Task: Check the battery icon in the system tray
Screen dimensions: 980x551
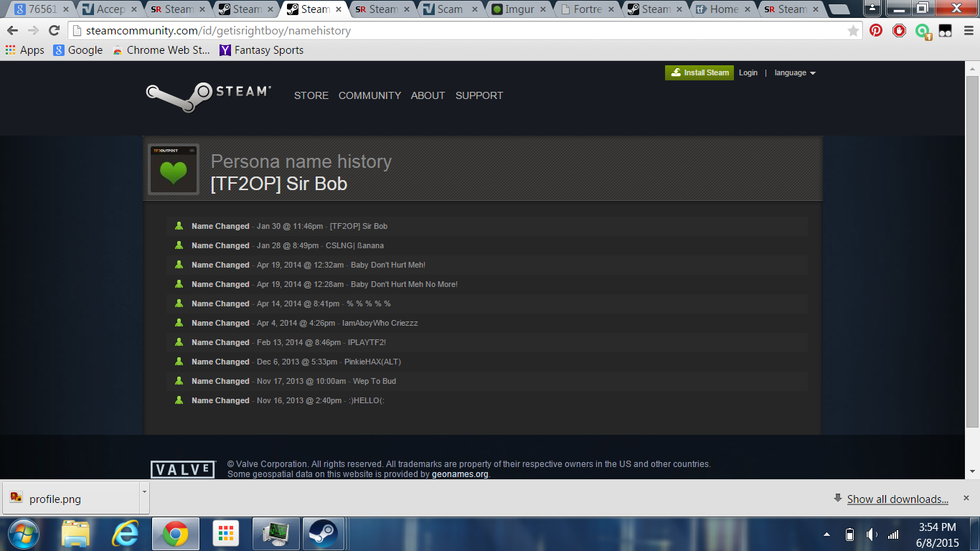Action: click(x=850, y=534)
